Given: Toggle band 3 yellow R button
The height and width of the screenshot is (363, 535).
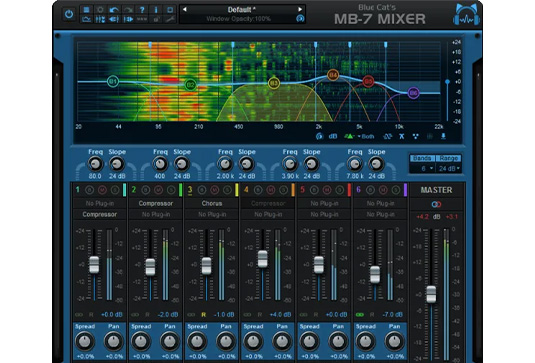Looking at the screenshot, I should click(203, 314).
